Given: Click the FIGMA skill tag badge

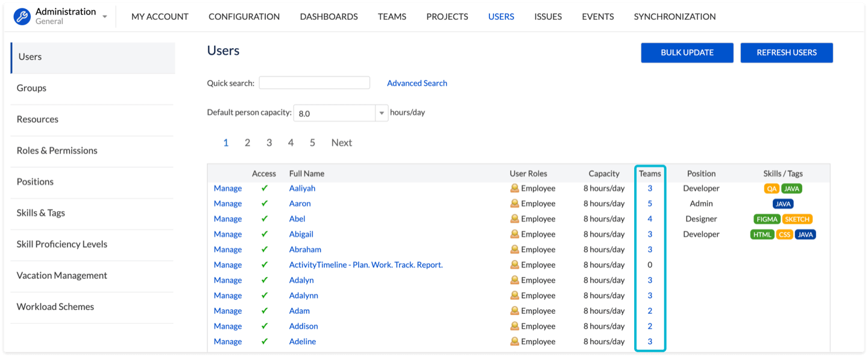Looking at the screenshot, I should click(x=767, y=219).
